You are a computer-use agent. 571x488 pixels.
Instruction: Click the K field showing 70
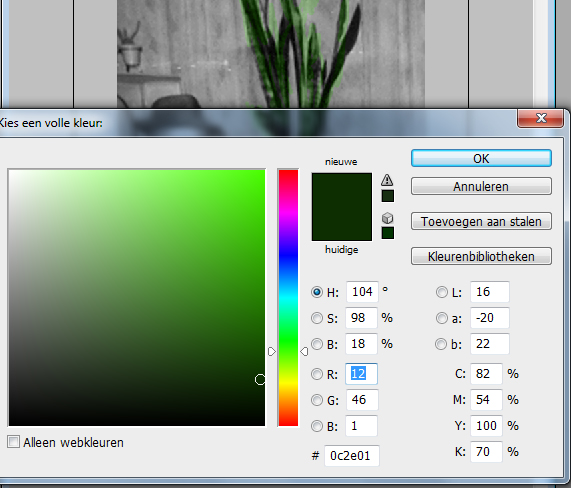[x=487, y=452]
